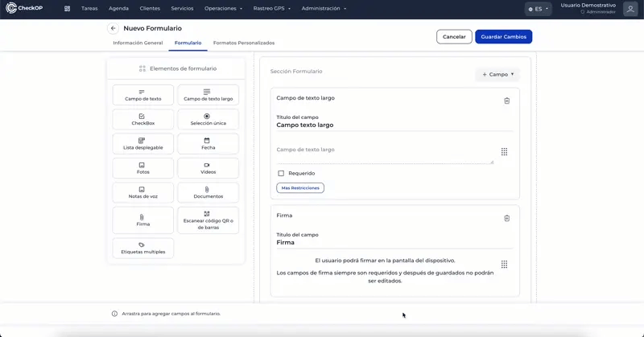
Task: Click the Campo texto largo title field
Action: pos(393,125)
